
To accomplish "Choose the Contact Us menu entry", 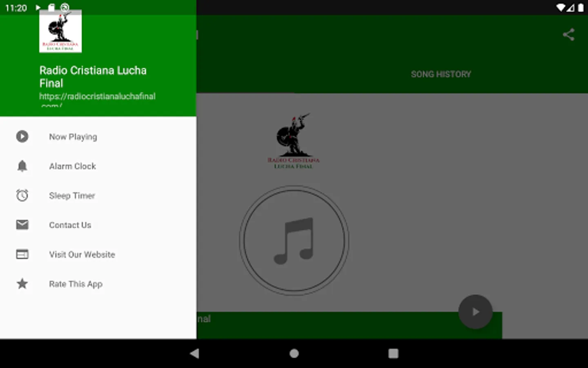I will (98, 225).
